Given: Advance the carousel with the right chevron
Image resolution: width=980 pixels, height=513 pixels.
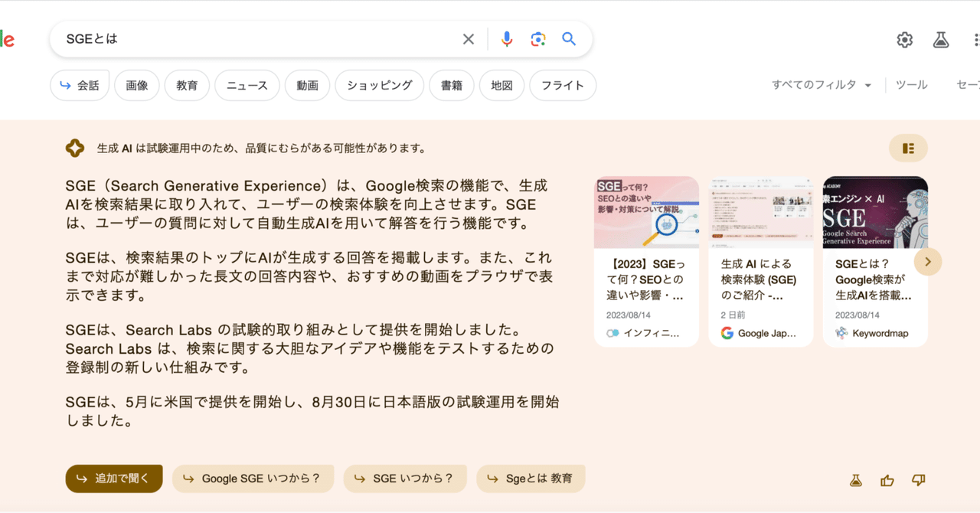Looking at the screenshot, I should (927, 261).
